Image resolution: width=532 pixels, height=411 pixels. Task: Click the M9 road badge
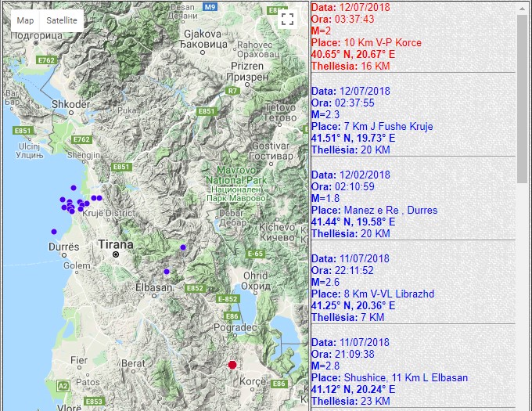coord(210,7)
